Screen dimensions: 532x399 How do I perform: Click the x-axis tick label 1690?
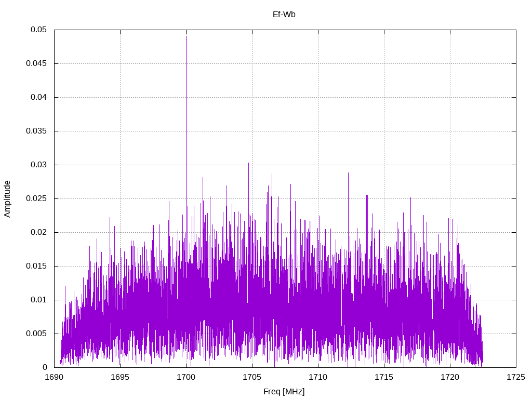[x=54, y=377]
